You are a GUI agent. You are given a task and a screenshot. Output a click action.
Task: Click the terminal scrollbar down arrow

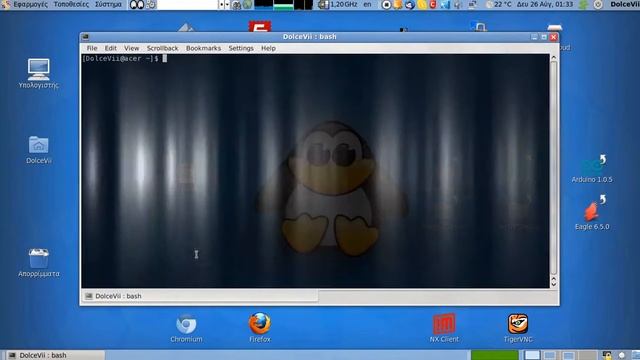(553, 284)
